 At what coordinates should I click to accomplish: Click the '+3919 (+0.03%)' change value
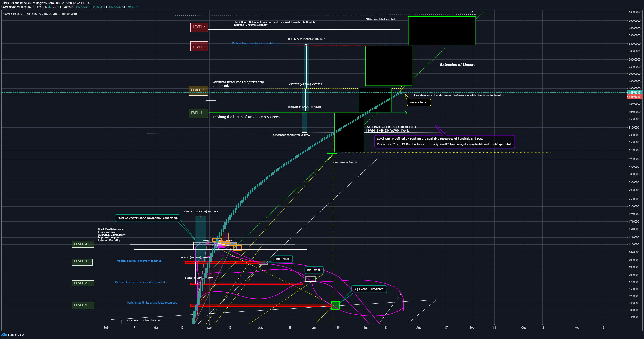point(62,7)
